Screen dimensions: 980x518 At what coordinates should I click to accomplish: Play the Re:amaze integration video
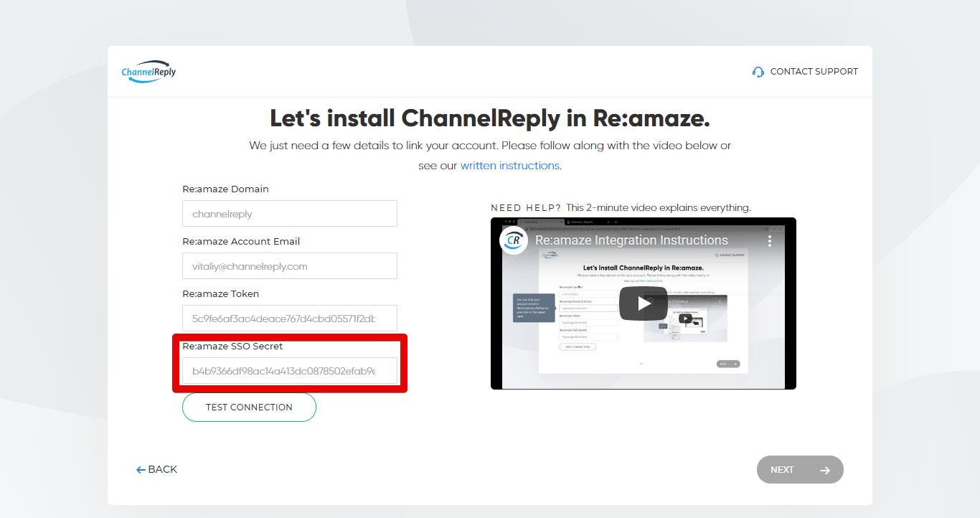tap(644, 303)
